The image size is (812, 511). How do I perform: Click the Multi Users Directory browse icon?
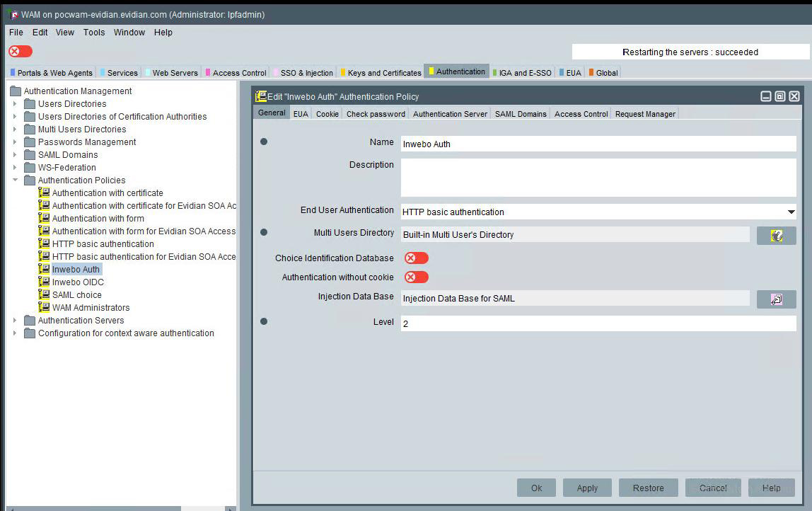[x=776, y=236]
